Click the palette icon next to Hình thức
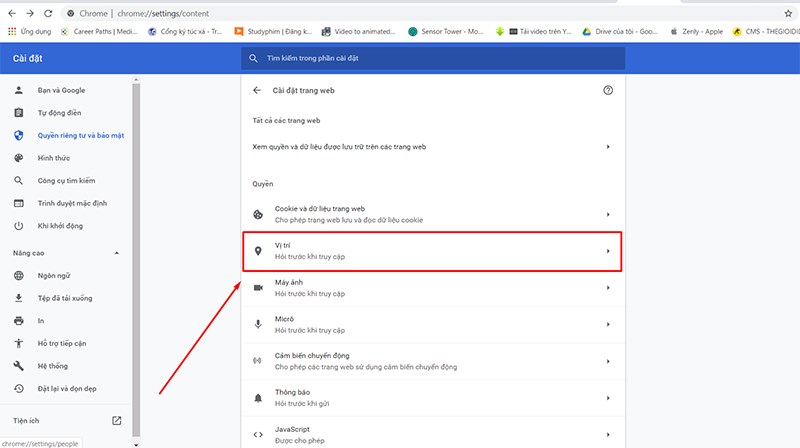This screenshot has width=800, height=448. (x=18, y=158)
